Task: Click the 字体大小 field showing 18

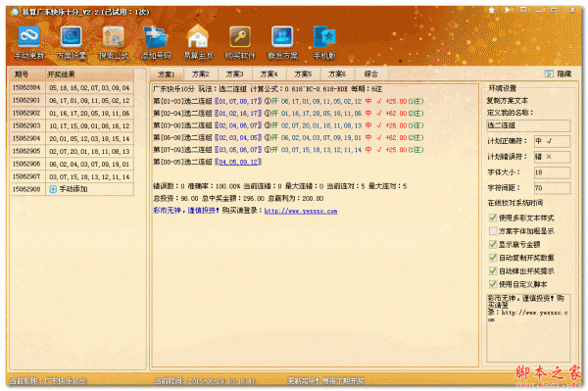Action: (552, 172)
